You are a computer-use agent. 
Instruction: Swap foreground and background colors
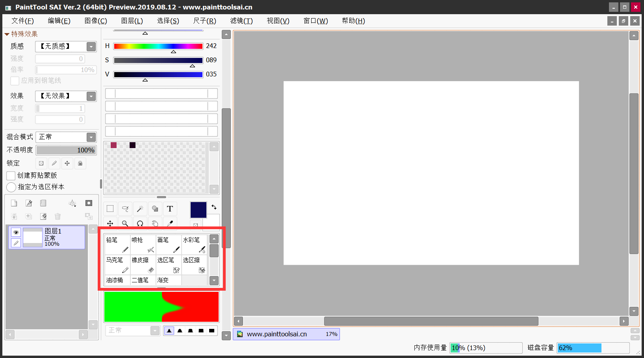pyautogui.click(x=214, y=207)
